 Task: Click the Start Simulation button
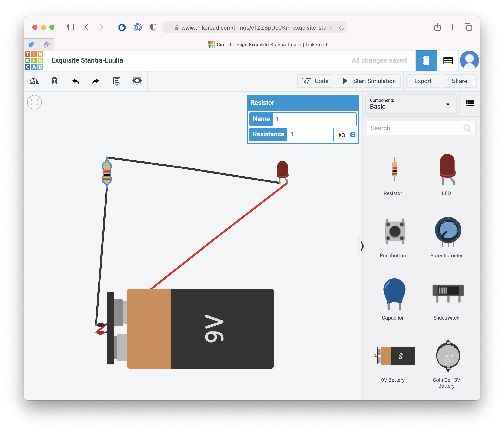click(368, 81)
